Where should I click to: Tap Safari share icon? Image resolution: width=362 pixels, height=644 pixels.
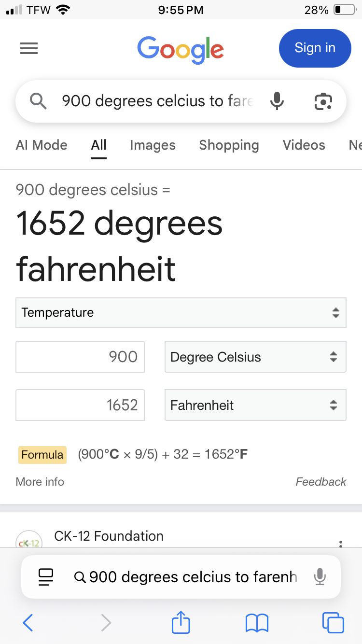181,622
